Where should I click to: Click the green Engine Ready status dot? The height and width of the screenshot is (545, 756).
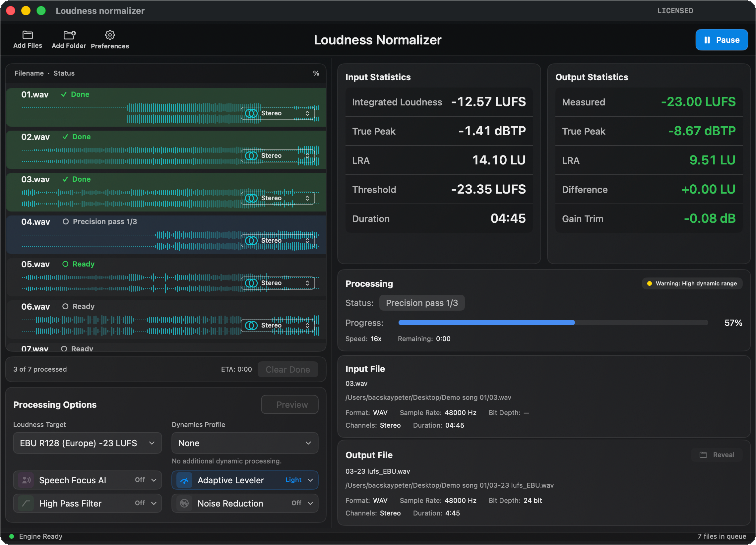tap(12, 536)
